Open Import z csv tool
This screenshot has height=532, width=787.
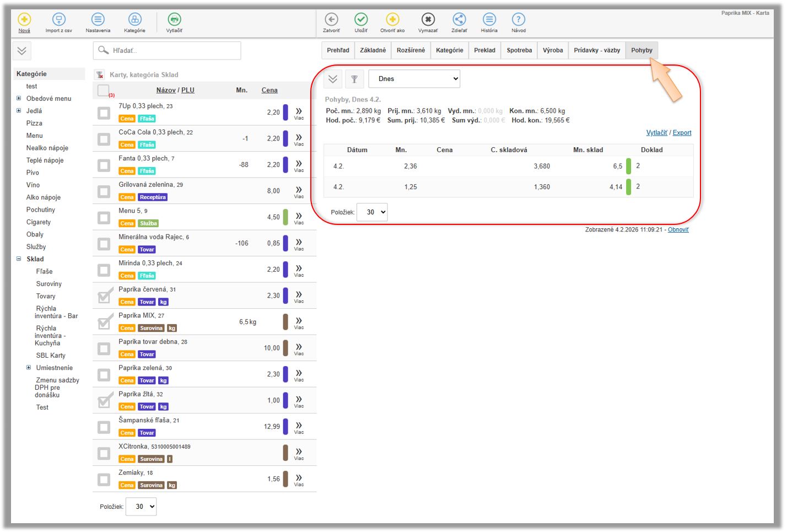click(x=58, y=20)
